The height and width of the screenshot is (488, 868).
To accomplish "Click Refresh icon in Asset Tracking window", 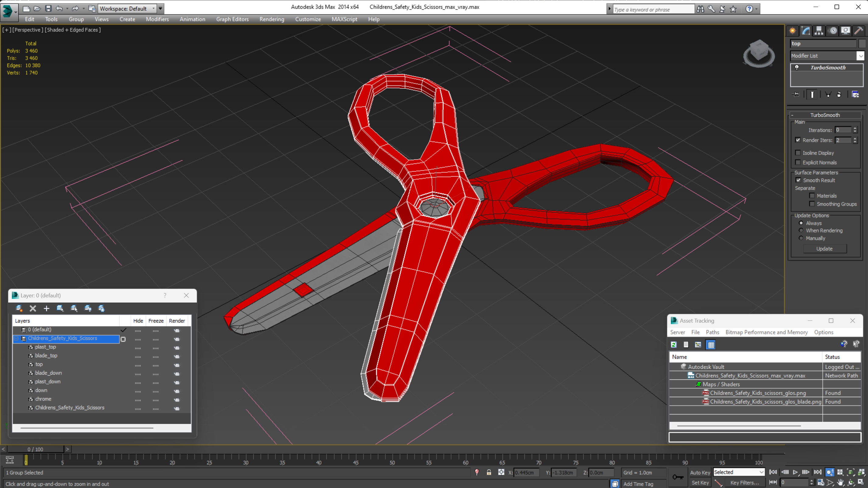I will pyautogui.click(x=674, y=344).
